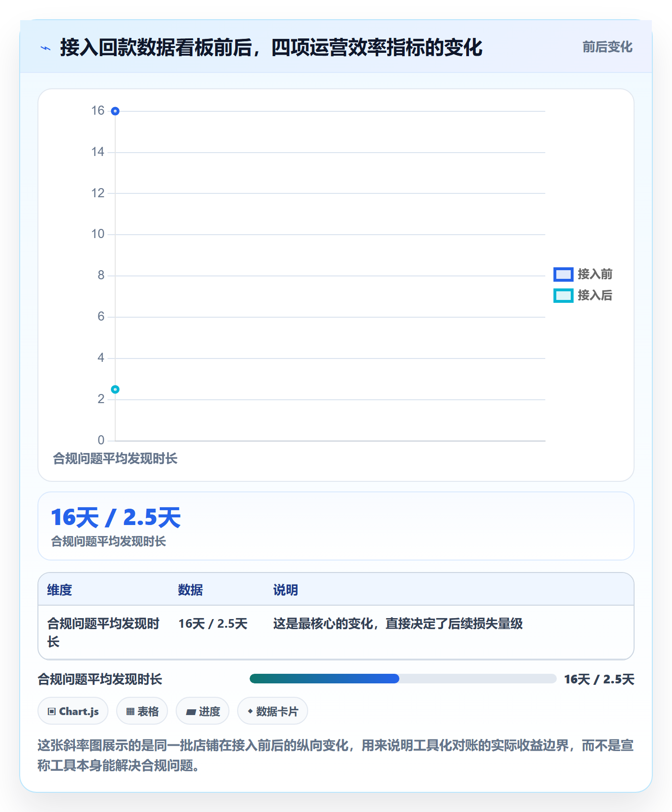Click the y-axis tick label 10
The image size is (672, 812).
pos(98,234)
